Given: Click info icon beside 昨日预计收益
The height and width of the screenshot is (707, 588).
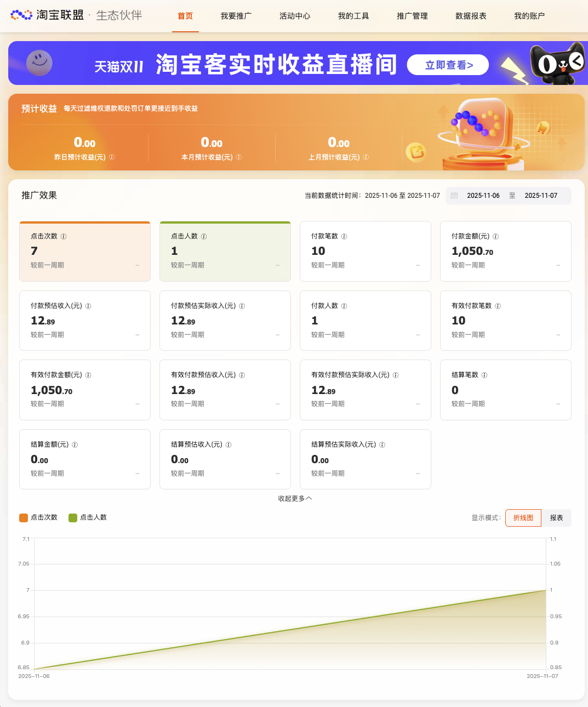Looking at the screenshot, I should [x=112, y=157].
